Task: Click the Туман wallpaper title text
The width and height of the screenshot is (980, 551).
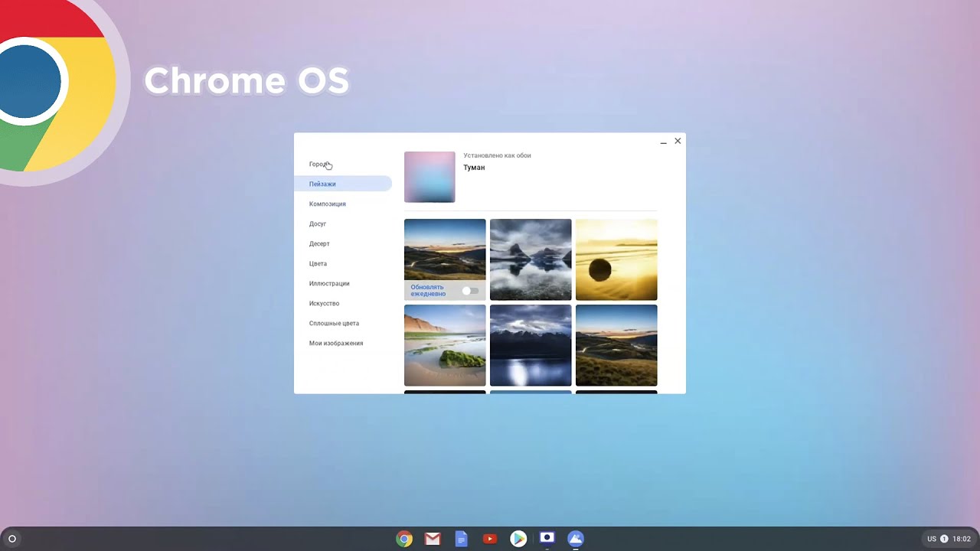Action: (474, 168)
